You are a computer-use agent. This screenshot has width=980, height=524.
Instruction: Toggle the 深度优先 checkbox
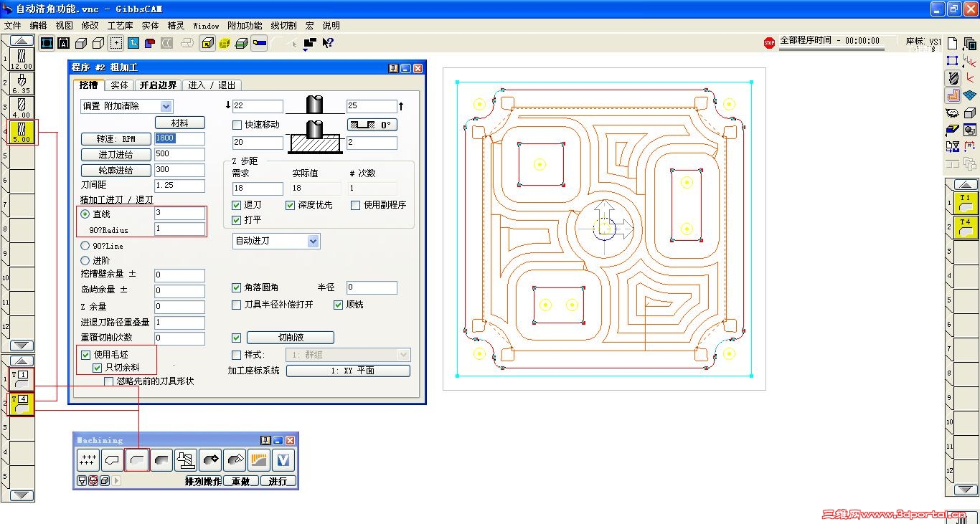(x=291, y=205)
